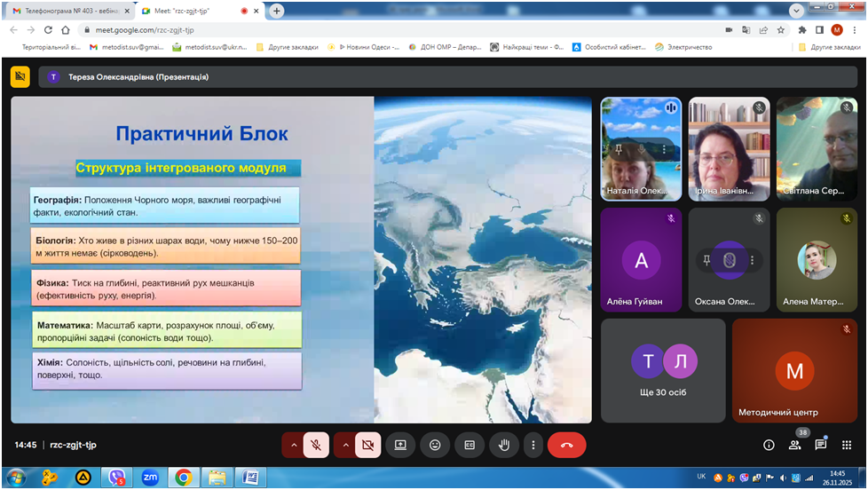Open the Електричество bookmark
The height and width of the screenshot is (490, 868).
pos(690,47)
